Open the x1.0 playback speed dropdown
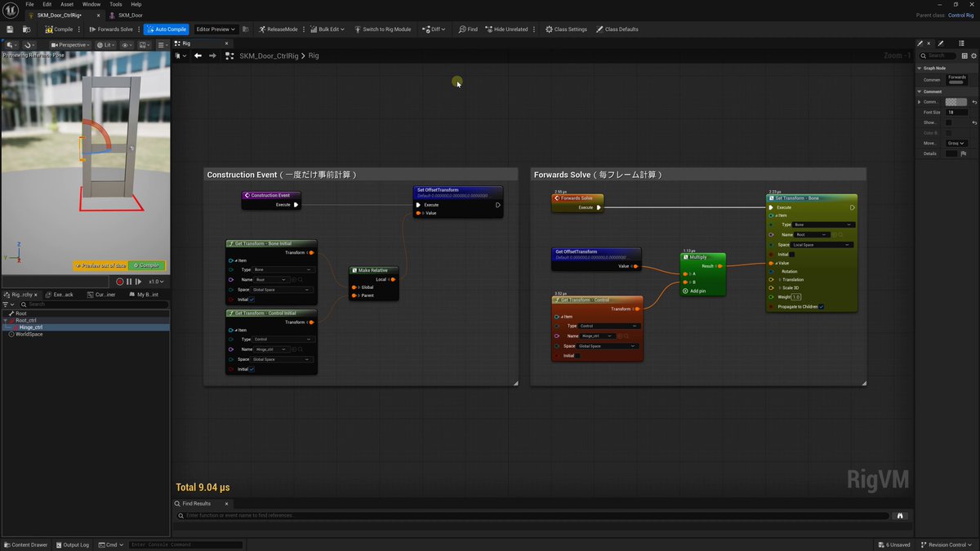 (156, 282)
